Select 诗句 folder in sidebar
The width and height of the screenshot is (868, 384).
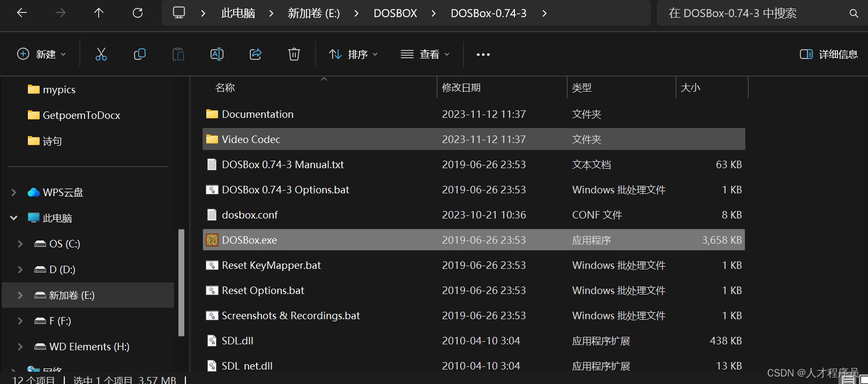tap(53, 141)
